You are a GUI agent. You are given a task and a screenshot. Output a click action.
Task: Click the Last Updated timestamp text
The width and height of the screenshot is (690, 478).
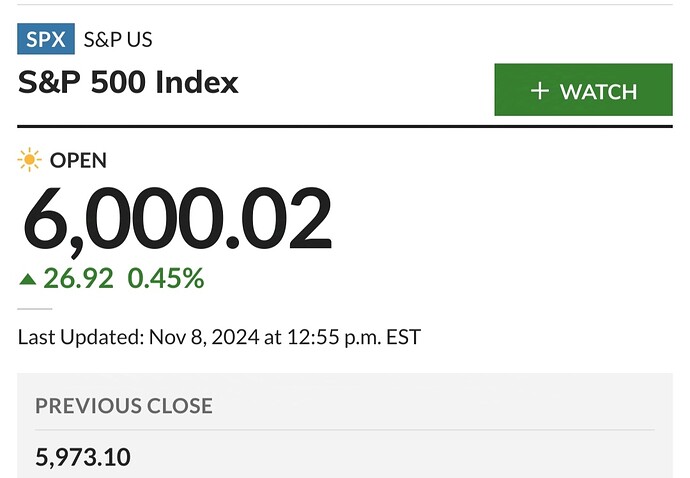[219, 338]
